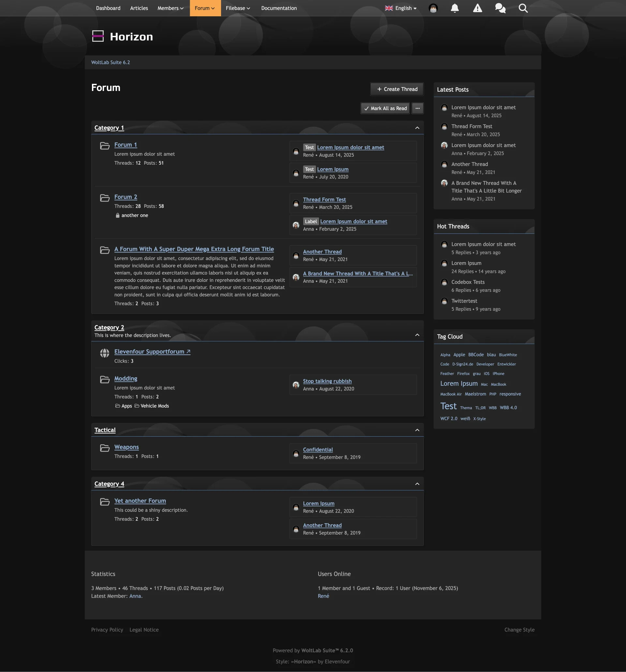
Task: Click the Horizon logo icon
Action: [98, 36]
